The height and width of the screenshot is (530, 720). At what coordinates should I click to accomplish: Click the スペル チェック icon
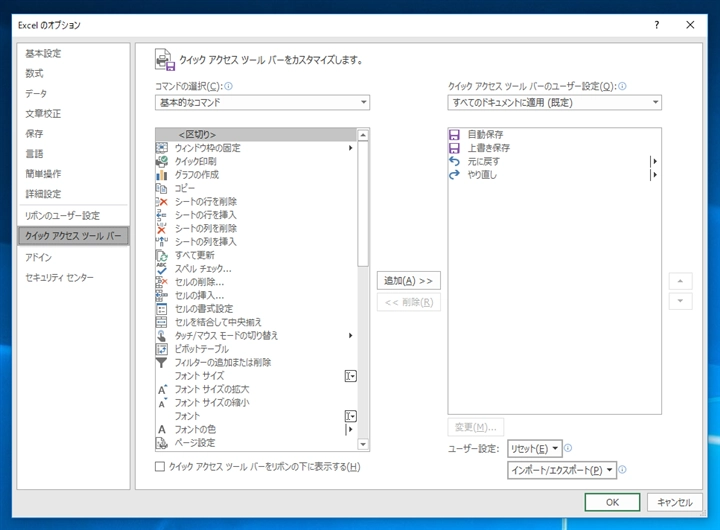162,269
